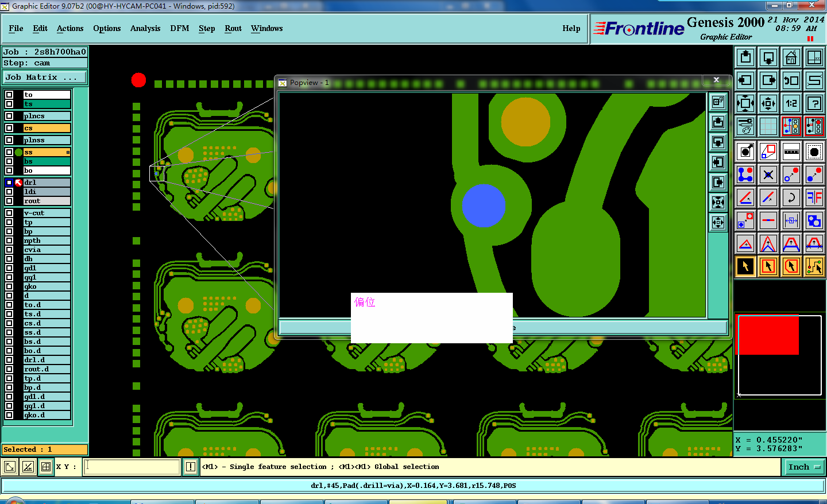Viewport: 827px width, 504px height.
Task: Open the Rout menu
Action: tap(233, 28)
